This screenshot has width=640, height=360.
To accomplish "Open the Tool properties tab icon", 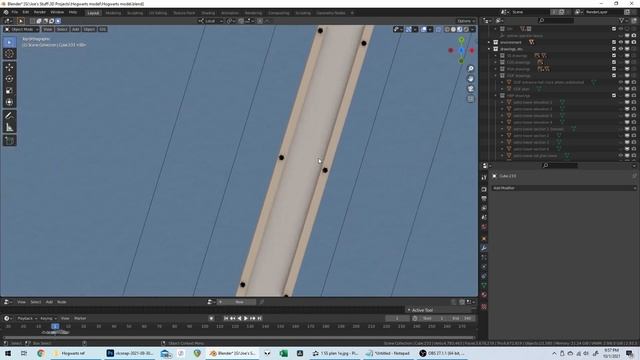I will click(484, 178).
